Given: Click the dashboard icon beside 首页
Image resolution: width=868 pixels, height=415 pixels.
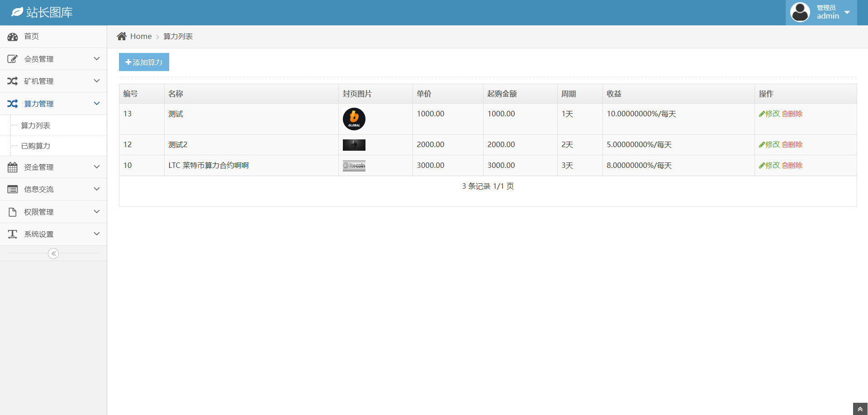Looking at the screenshot, I should tap(13, 37).
